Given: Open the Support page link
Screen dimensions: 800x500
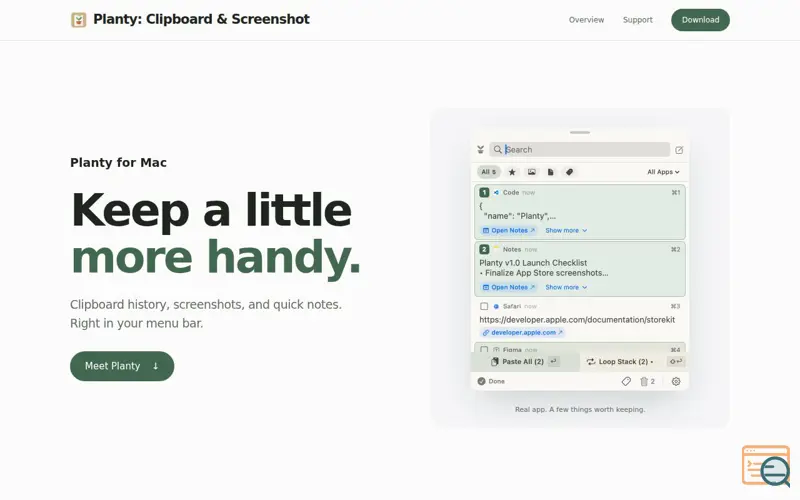Looking at the screenshot, I should [x=637, y=20].
